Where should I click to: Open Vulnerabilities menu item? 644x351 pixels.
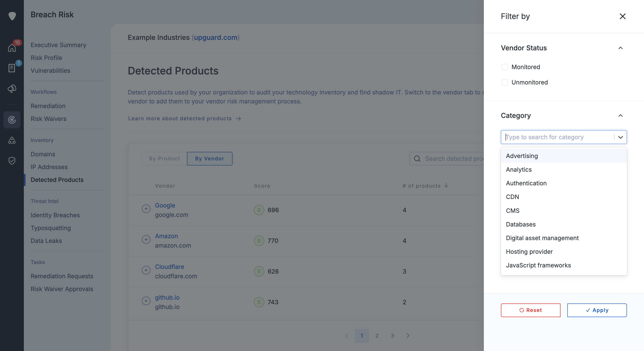pyautogui.click(x=50, y=71)
